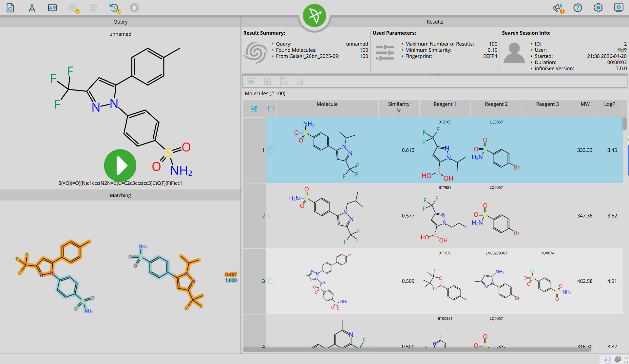Toggle the select-all checkbox in table header

[271, 108]
